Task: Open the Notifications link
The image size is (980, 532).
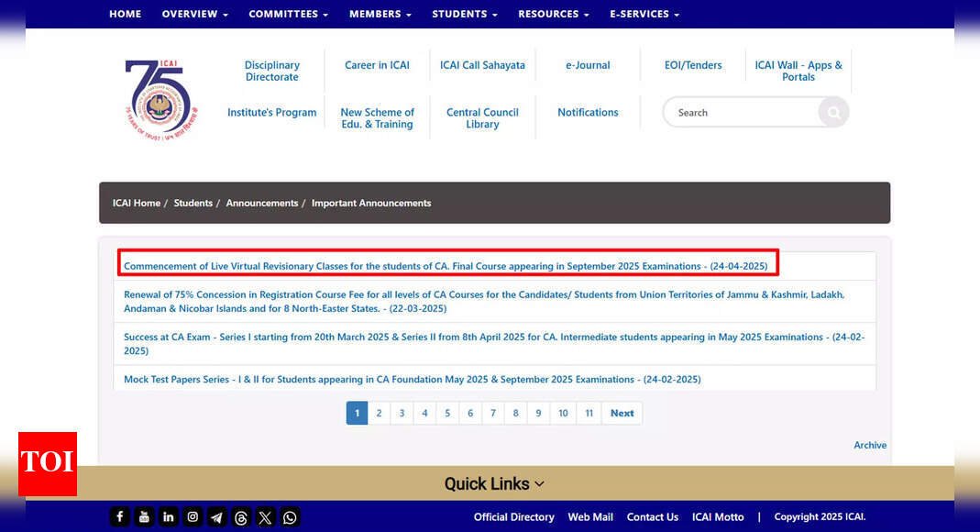Action: pos(588,113)
